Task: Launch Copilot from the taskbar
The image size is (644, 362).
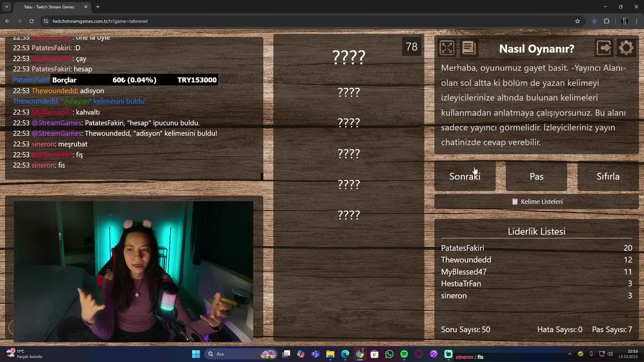Action: (301, 354)
